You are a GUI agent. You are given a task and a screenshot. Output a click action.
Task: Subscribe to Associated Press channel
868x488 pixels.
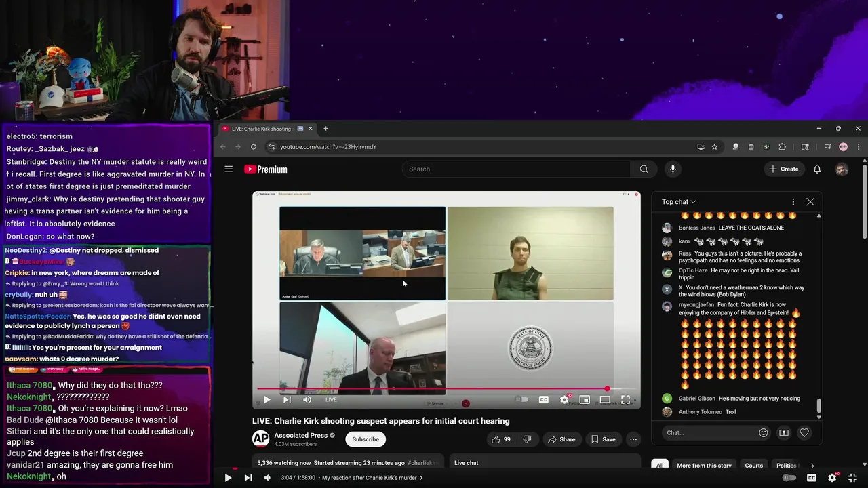tap(366, 439)
